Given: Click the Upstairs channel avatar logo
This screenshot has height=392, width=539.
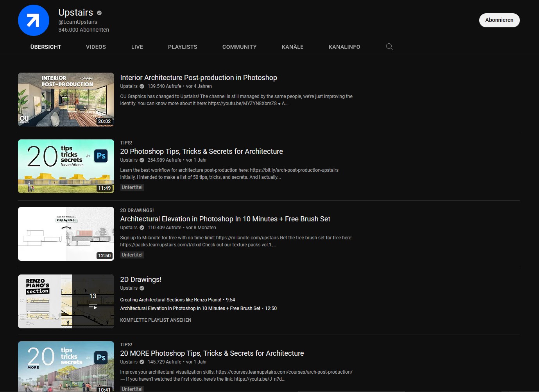Looking at the screenshot, I should [x=34, y=20].
